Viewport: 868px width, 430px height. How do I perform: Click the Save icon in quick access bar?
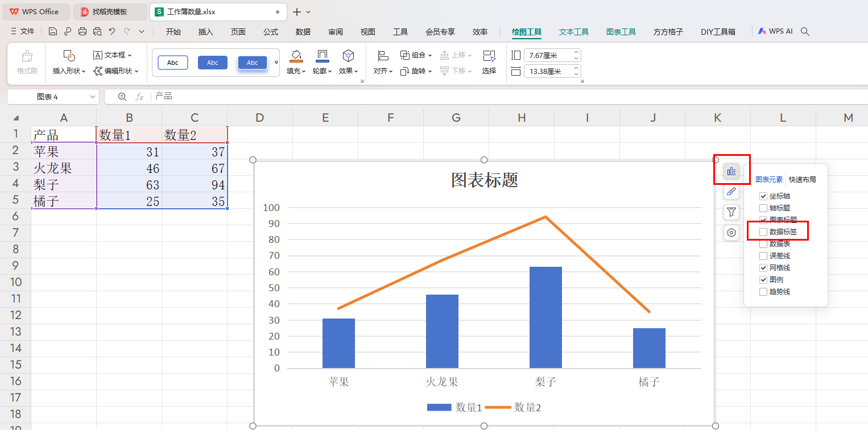tap(53, 31)
